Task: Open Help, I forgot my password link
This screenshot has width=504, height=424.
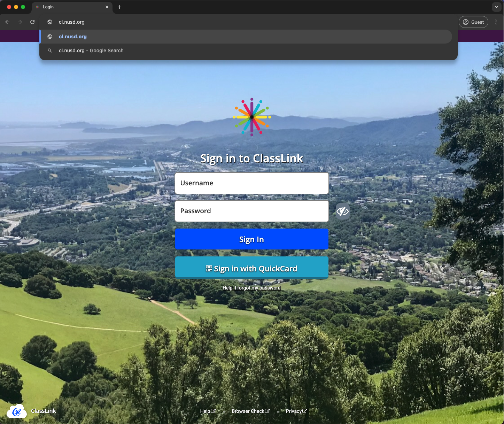Action: [x=251, y=288]
